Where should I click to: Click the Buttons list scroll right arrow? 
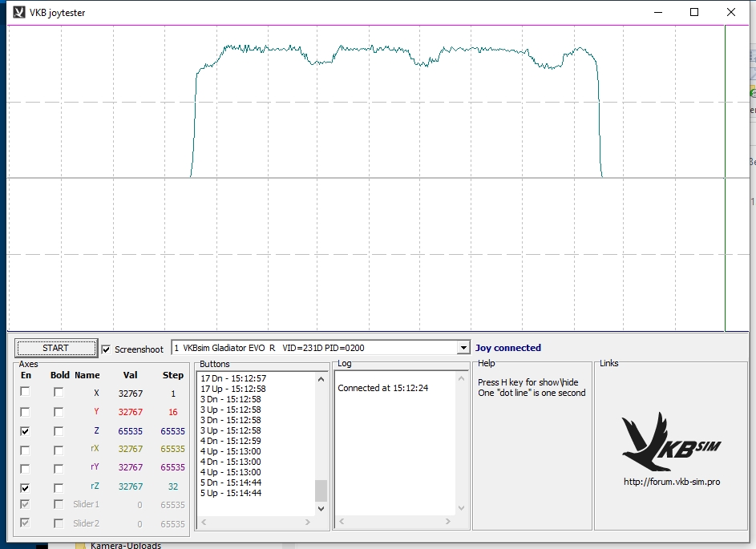(x=307, y=522)
